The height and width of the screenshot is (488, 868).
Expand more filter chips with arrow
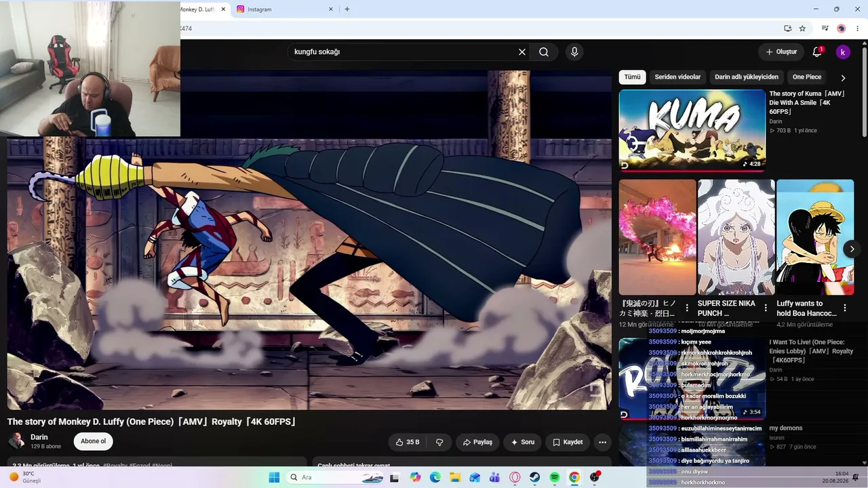point(843,78)
